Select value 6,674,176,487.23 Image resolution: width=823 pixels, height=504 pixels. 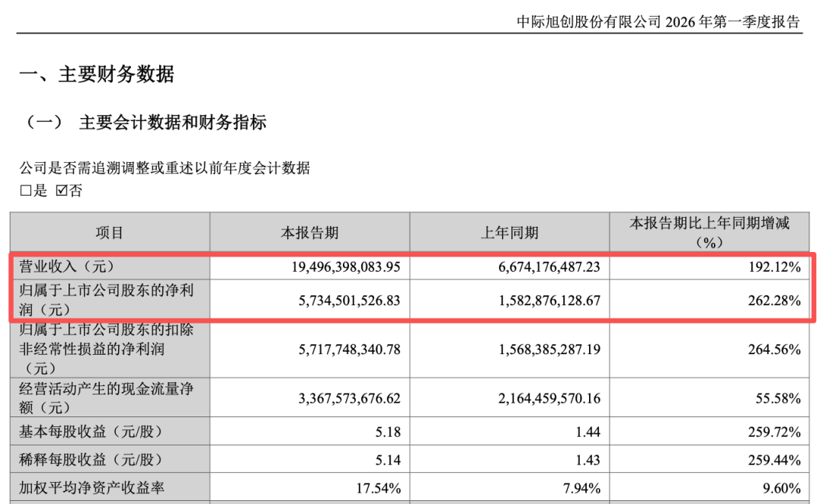pyautogui.click(x=549, y=267)
